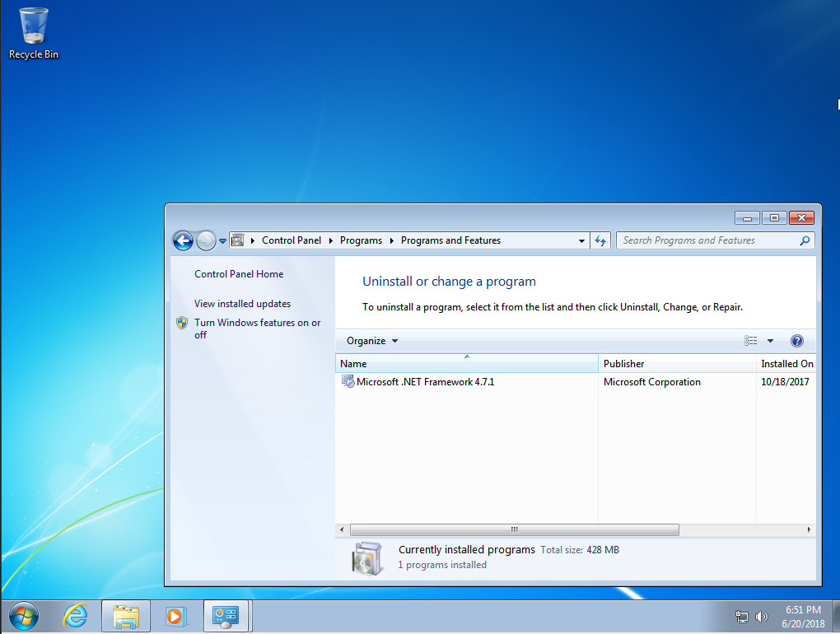
Task: Click the horizontal scrollbar right arrow
Action: [x=809, y=529]
